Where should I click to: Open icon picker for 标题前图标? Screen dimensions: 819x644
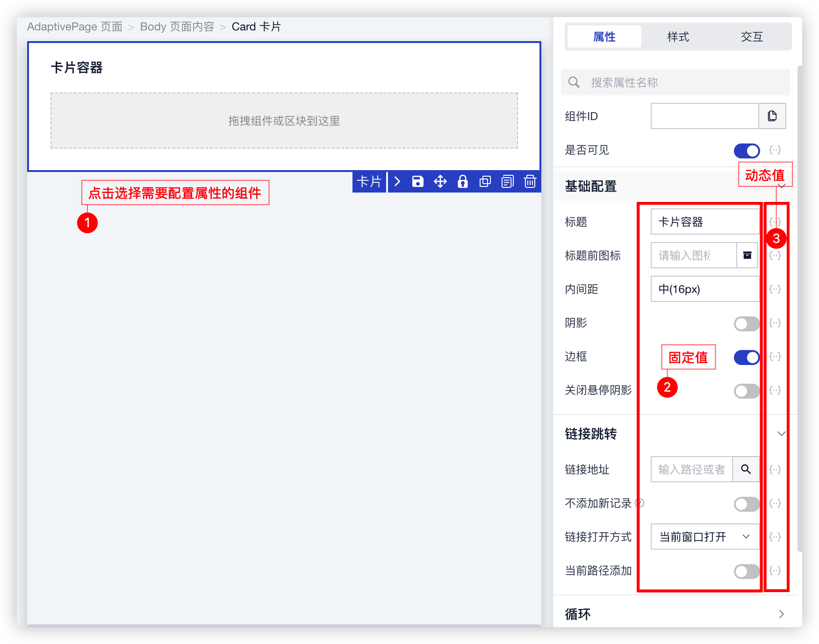pos(747,255)
